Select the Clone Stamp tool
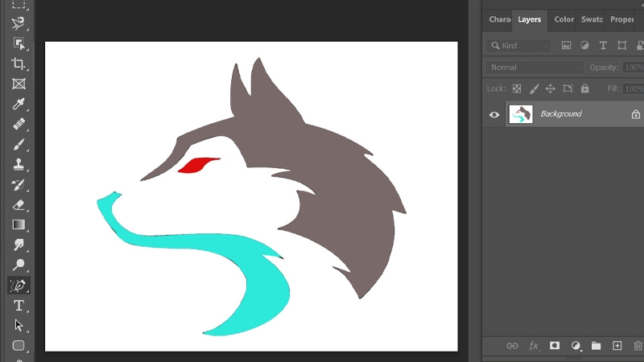The height and width of the screenshot is (362, 644). [x=19, y=164]
